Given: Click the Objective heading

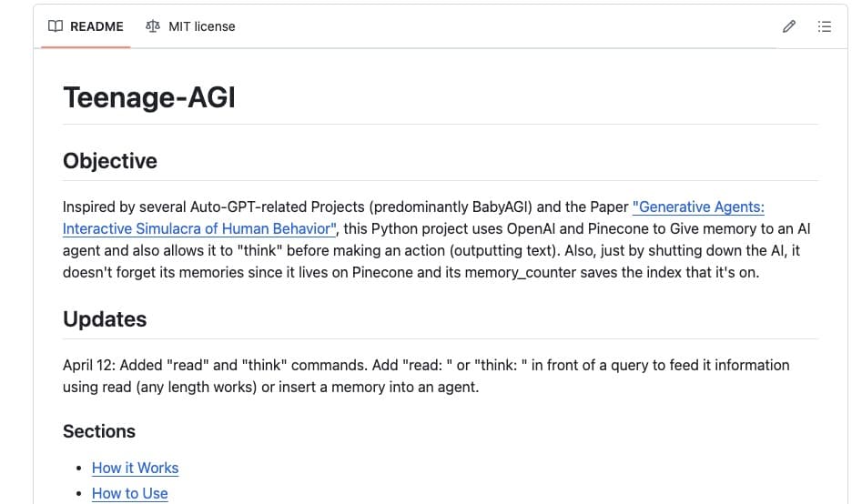Looking at the screenshot, I should point(110,161).
